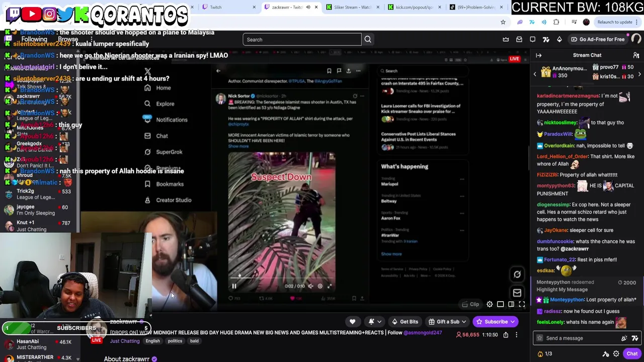This screenshot has height=362, width=644.
Task: Toggle notifications with the bell button
Action: pos(371,322)
